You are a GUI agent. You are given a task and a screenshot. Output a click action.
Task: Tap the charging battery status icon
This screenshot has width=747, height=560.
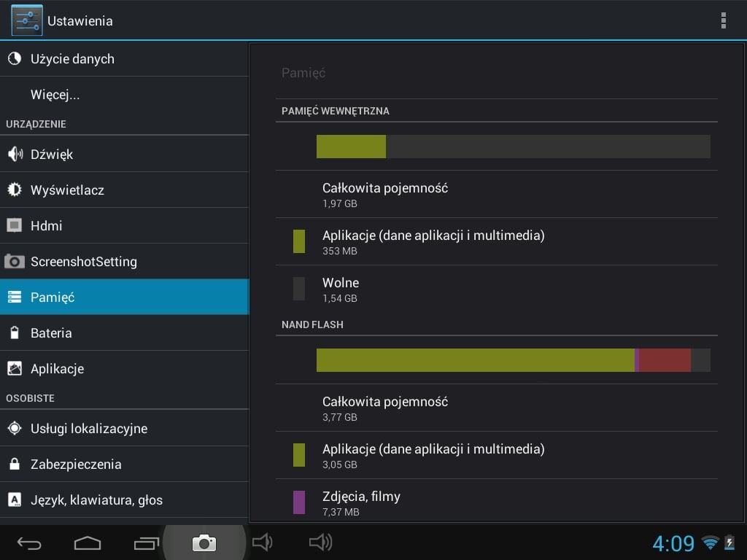[729, 542]
